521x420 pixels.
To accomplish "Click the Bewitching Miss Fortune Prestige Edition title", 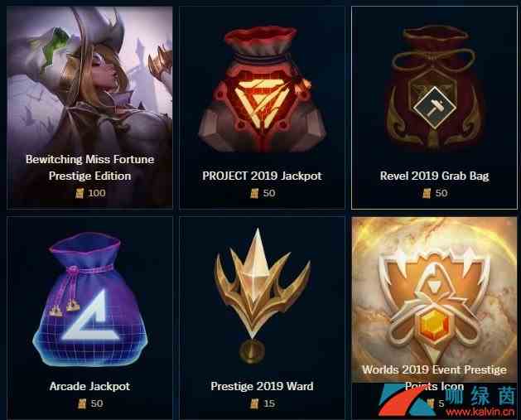I will 89,167.
